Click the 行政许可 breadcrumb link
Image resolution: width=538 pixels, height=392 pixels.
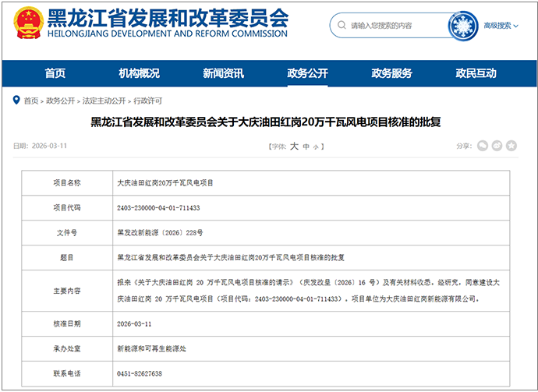[148, 101]
